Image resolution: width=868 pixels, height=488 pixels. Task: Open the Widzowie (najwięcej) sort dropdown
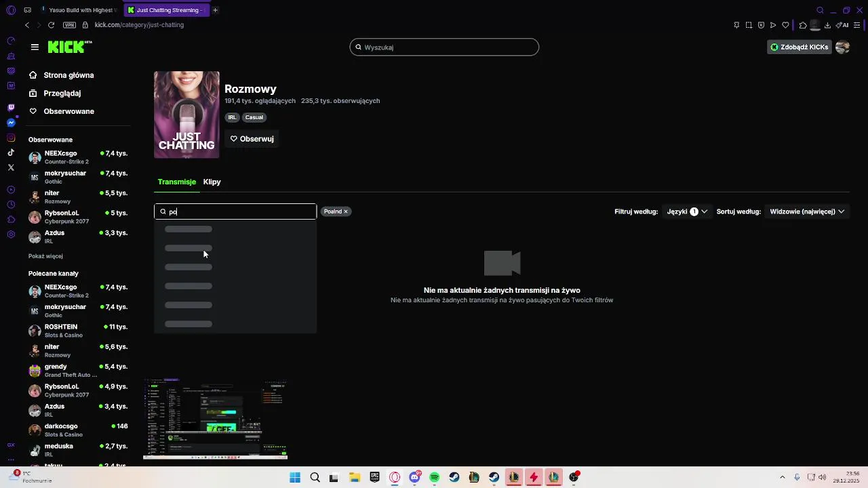[807, 211]
